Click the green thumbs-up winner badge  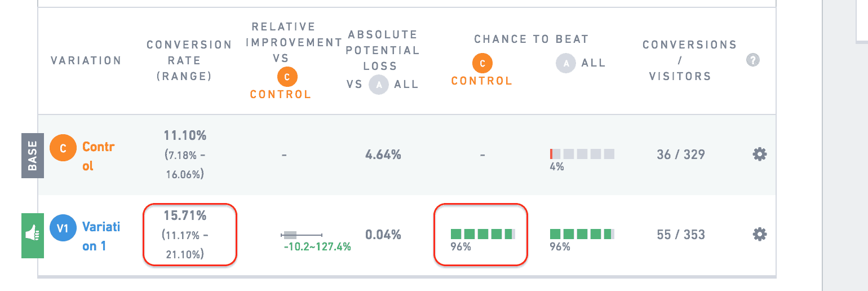(x=33, y=236)
